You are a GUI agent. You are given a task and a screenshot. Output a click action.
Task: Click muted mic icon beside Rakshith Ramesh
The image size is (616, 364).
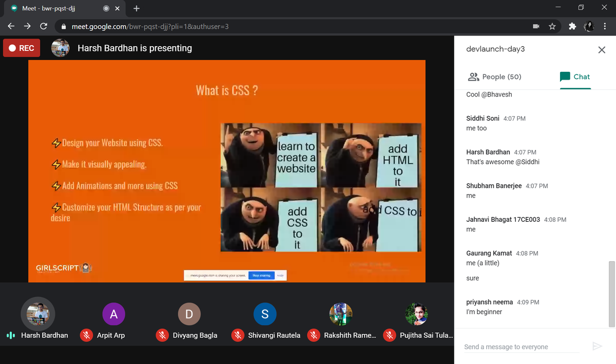point(314,335)
